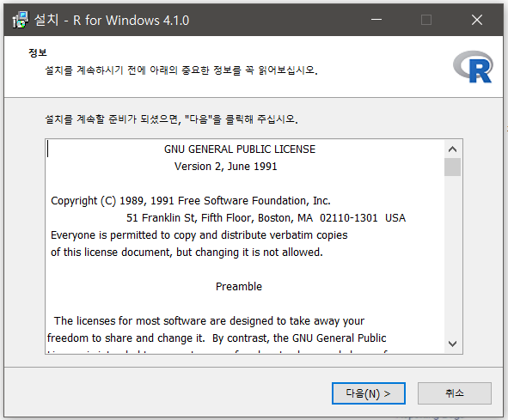Image resolution: width=508 pixels, height=420 pixels.
Task: Minimize the R for Windows setup window
Action: click(376, 20)
